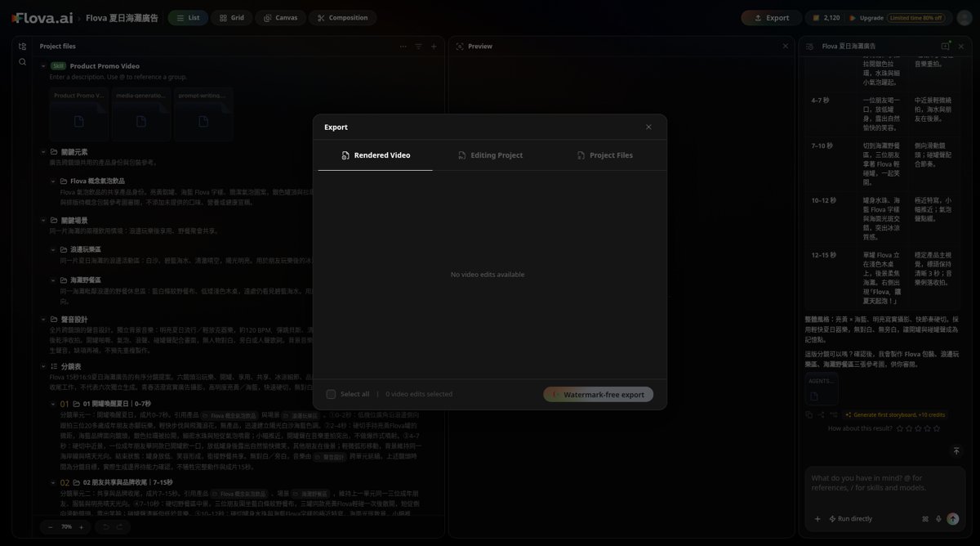
Task: Switch to Grid view
Action: coord(231,17)
